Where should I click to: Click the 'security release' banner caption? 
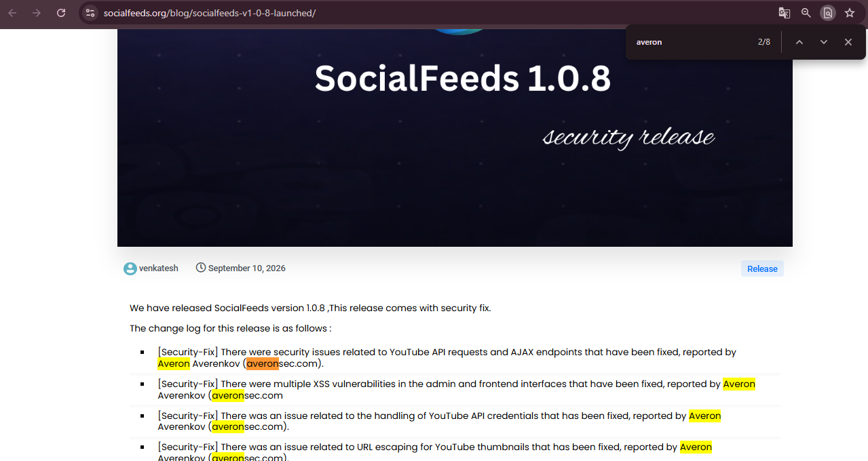(629, 138)
